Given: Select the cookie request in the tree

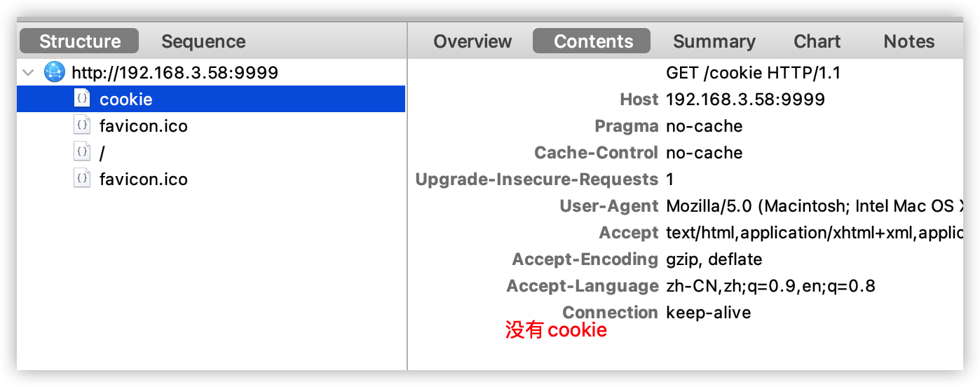Looking at the screenshot, I should (x=126, y=100).
